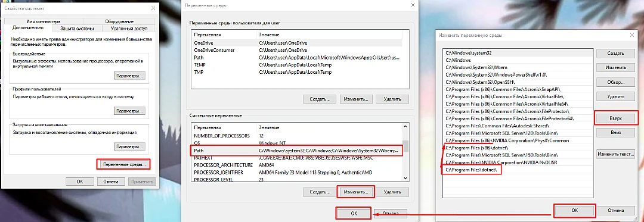644x222 pixels.
Task: Close the Переменные среды dialog window
Action: click(413, 5)
